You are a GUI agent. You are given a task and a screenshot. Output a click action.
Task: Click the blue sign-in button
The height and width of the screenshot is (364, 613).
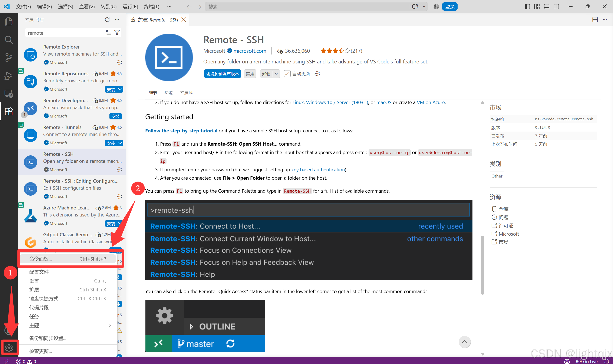tap(450, 7)
